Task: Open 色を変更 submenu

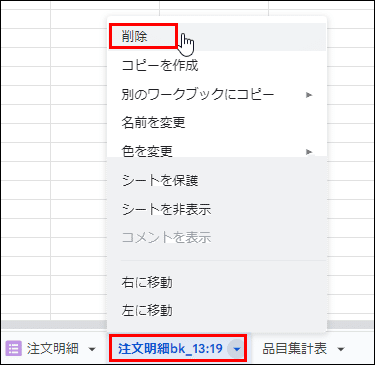Action: point(217,152)
